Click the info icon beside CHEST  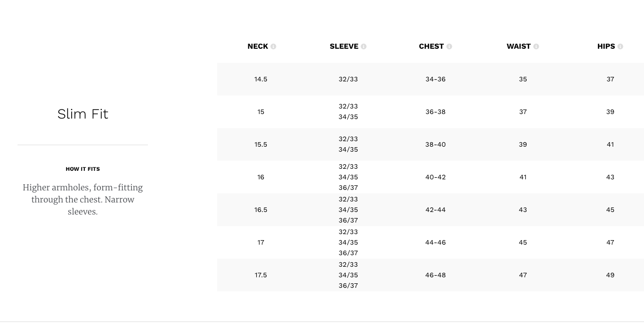[x=449, y=47]
